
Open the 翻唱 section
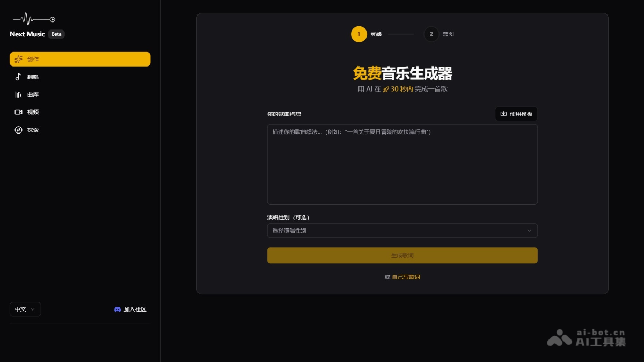(80, 77)
